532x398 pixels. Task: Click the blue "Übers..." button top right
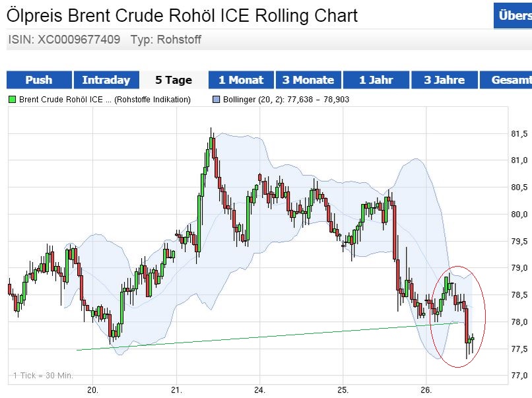point(514,15)
